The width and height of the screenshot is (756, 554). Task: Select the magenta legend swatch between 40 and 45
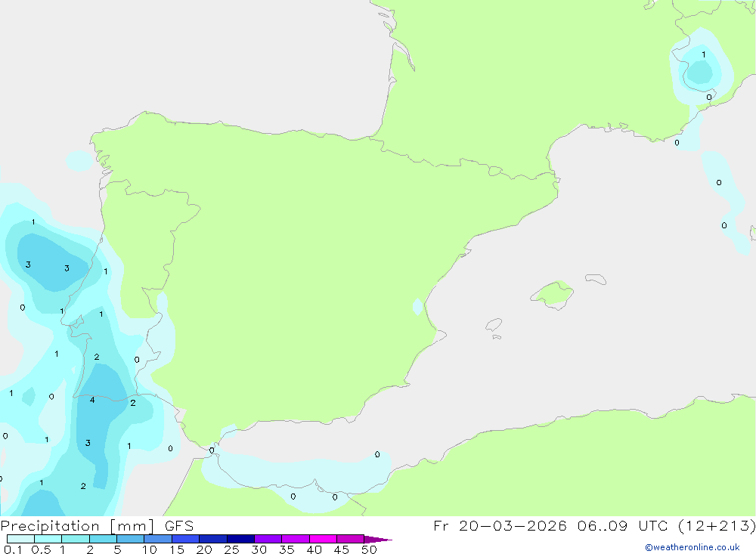tap(323, 539)
